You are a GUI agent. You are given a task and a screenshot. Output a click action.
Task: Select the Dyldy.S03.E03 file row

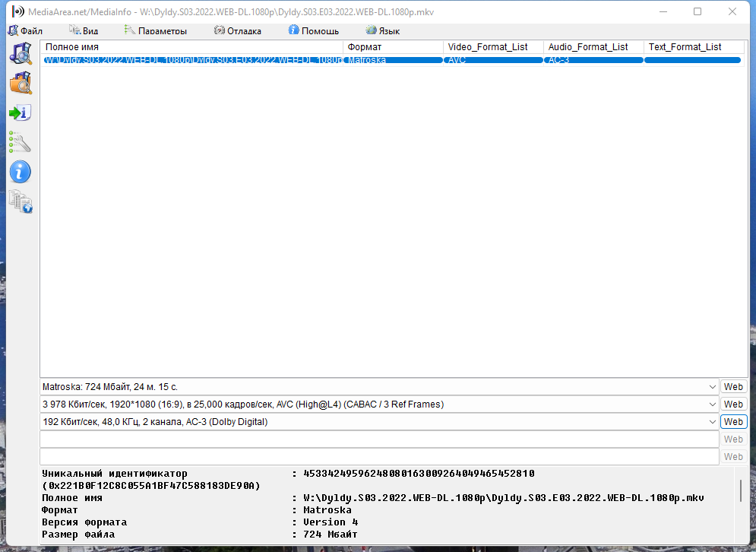pos(393,60)
